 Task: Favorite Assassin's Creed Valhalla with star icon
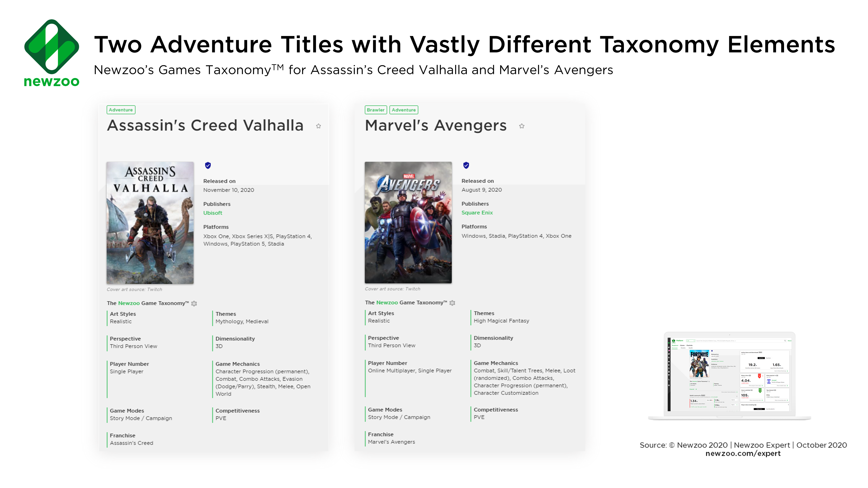[x=318, y=126]
